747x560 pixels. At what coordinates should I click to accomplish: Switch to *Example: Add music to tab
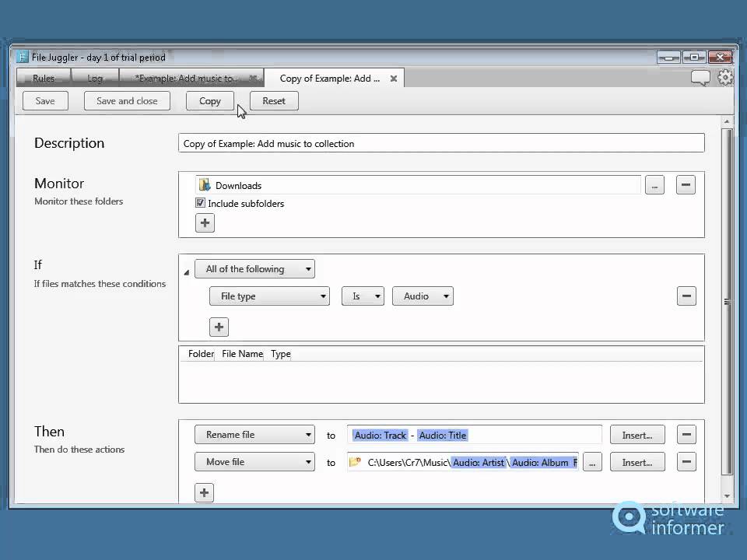(x=186, y=78)
